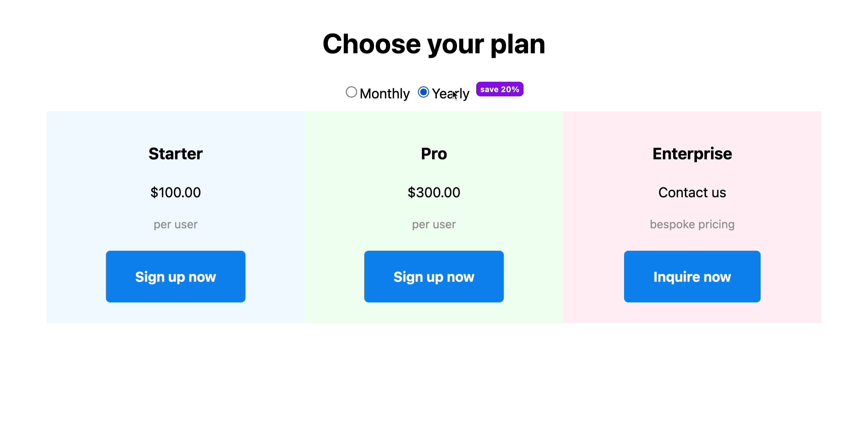Click per user under Pro price
The height and width of the screenshot is (431, 868).
click(434, 224)
